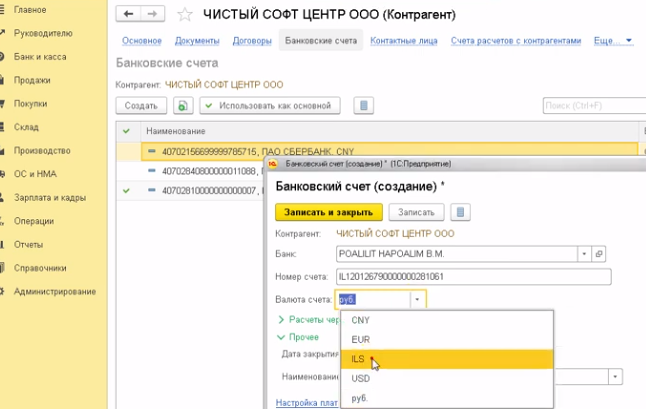Click the copy icon next to Создать
This screenshot has width=646, height=409.
(182, 105)
